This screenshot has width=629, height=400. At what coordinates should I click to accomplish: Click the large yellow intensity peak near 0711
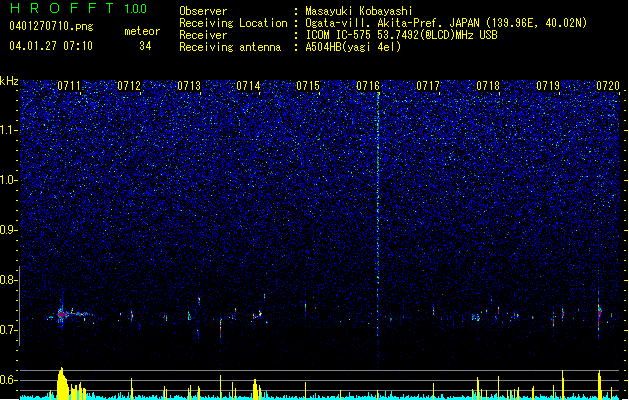[x=62, y=383]
